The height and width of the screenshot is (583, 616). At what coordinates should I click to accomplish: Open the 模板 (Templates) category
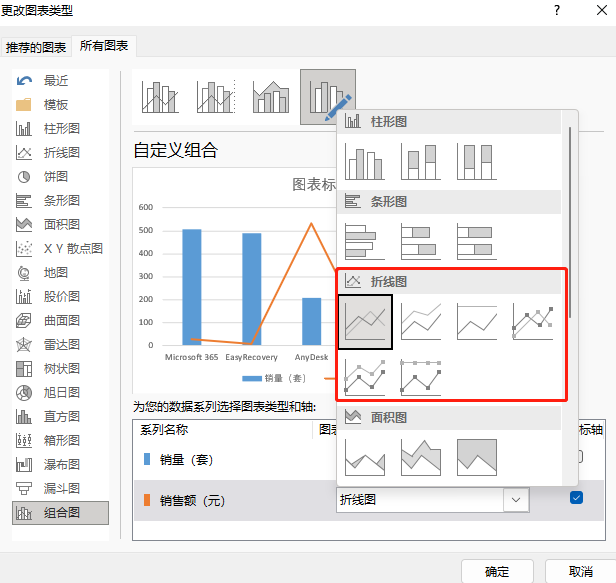[60, 105]
